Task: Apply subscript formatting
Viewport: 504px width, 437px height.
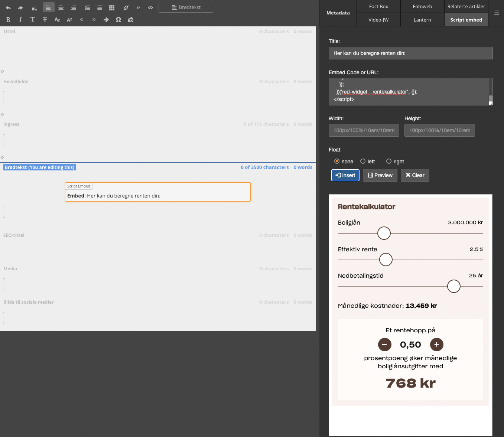Action: (57, 20)
